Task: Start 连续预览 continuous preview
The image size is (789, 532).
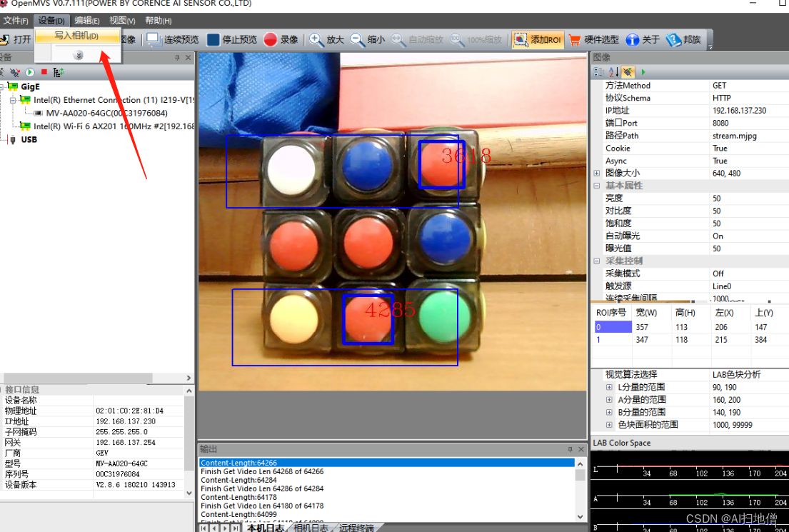Action: point(152,39)
